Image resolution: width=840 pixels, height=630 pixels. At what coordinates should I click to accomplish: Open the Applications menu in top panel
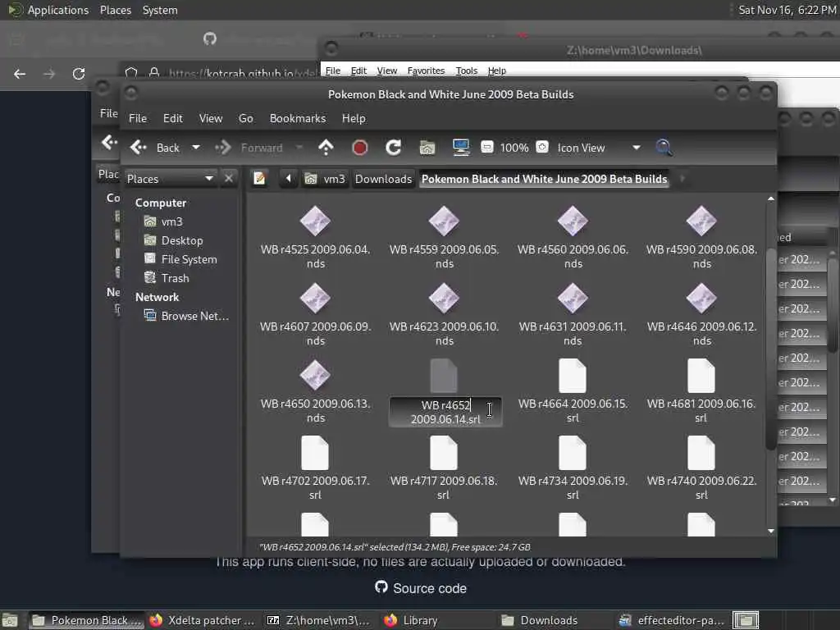pyautogui.click(x=48, y=10)
